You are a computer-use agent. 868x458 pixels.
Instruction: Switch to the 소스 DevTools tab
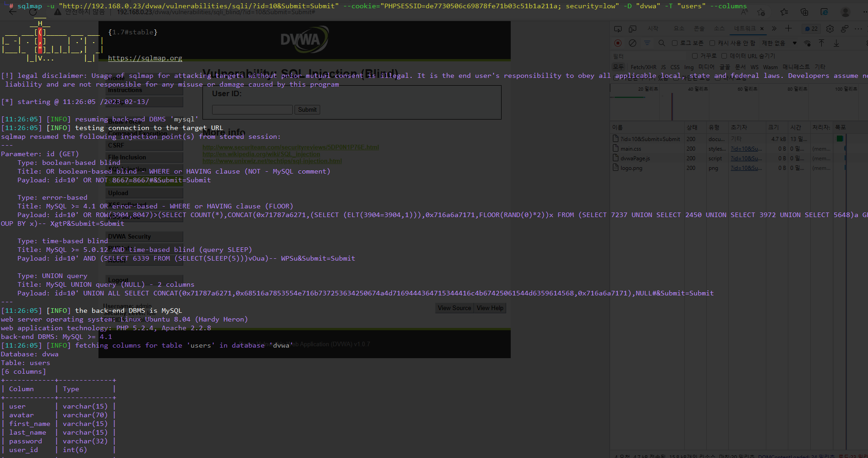(719, 28)
